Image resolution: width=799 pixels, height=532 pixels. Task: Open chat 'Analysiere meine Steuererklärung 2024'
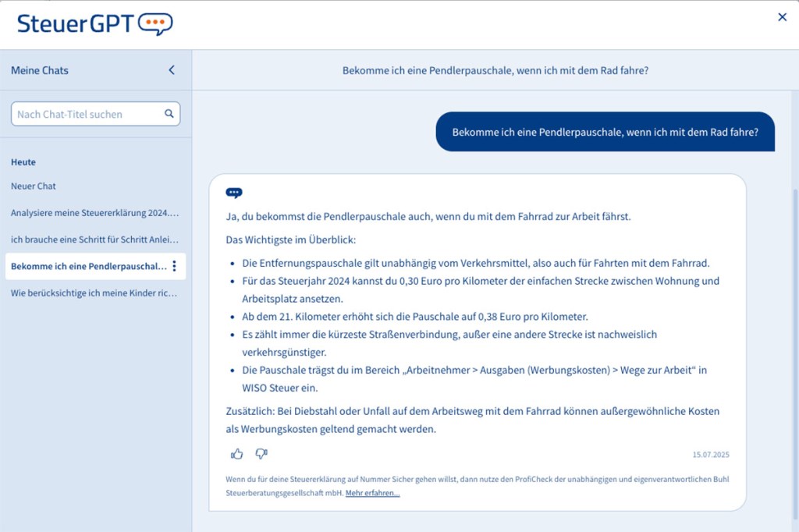(x=94, y=213)
